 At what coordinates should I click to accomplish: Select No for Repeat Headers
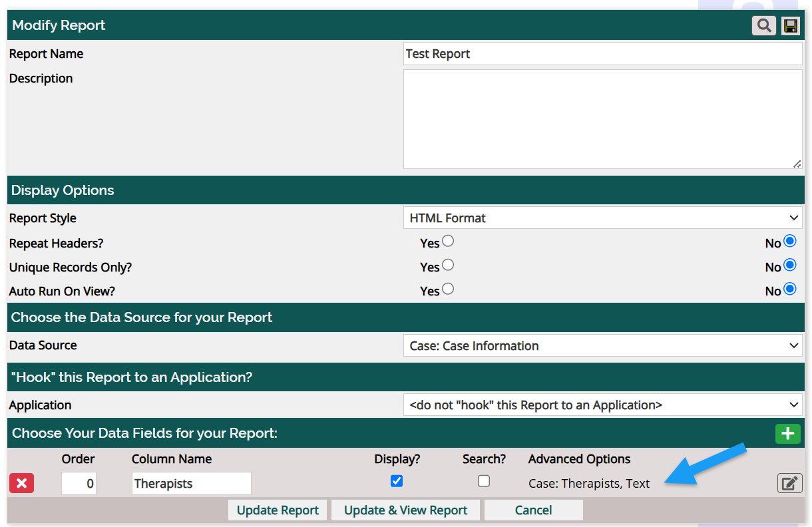coord(790,242)
